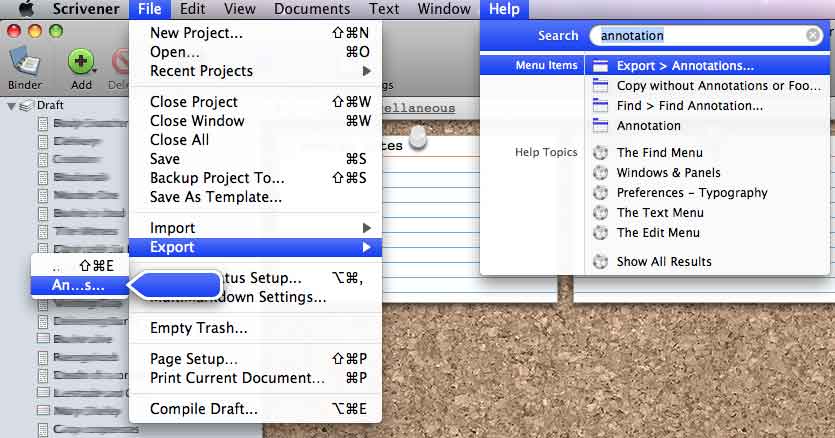Open the Documents menu in menu bar

tap(312, 9)
